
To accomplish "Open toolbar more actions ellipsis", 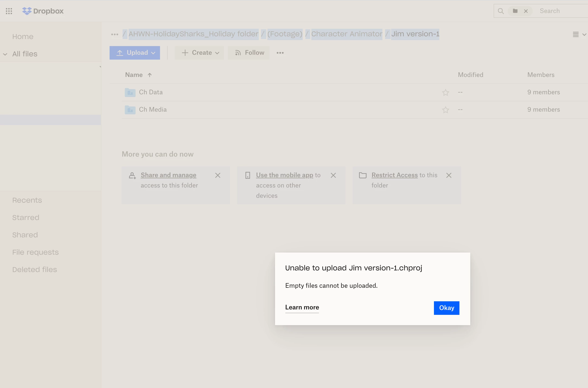I will (x=280, y=53).
